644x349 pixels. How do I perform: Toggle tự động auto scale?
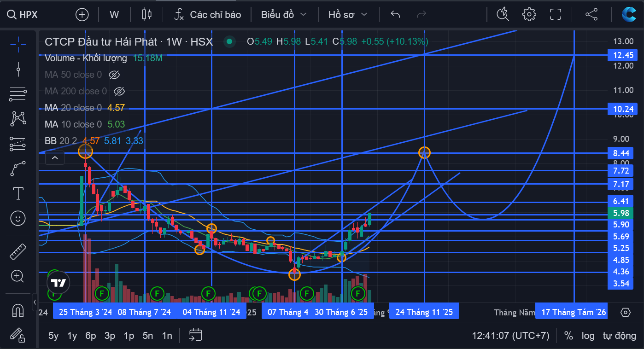tap(620, 336)
